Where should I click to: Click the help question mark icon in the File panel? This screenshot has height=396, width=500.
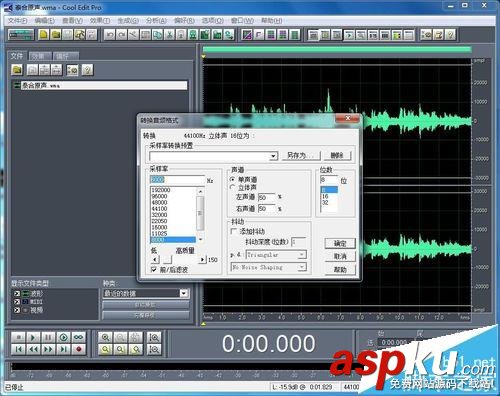[x=87, y=70]
